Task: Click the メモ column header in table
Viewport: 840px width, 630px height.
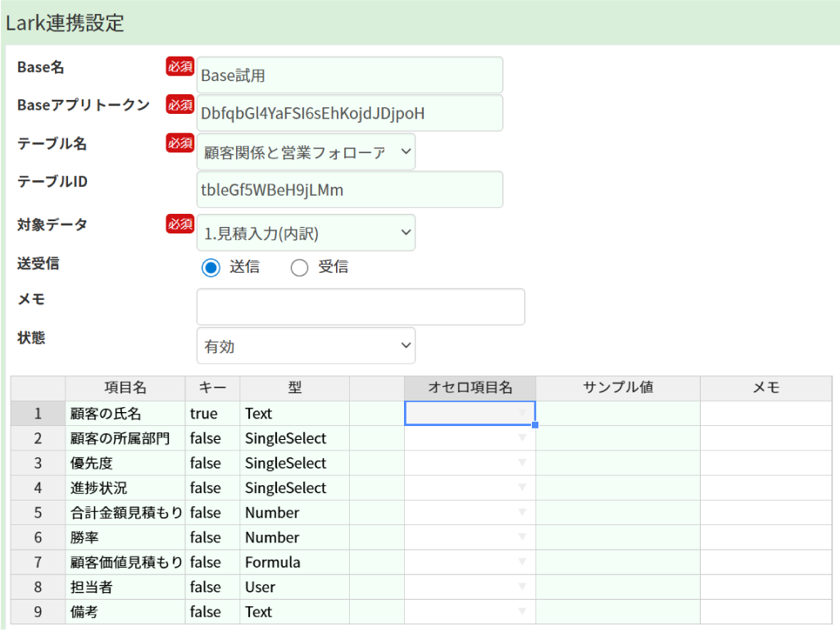Action: [x=766, y=388]
